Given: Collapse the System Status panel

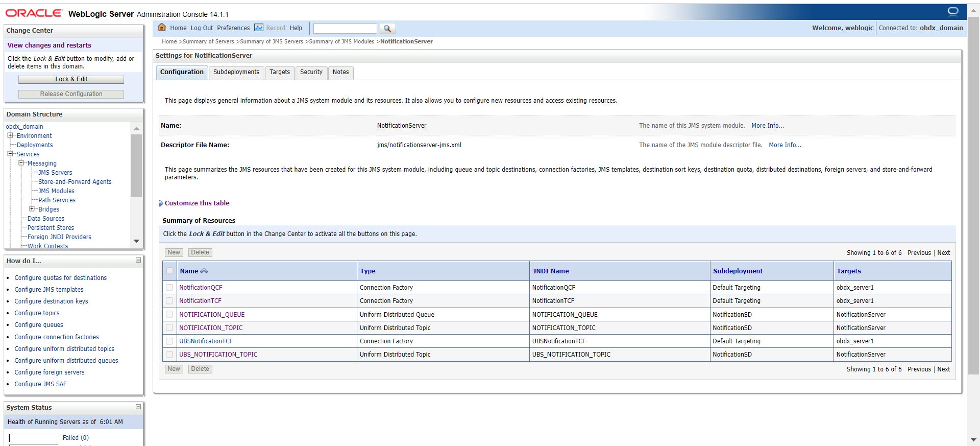Looking at the screenshot, I should 138,407.
